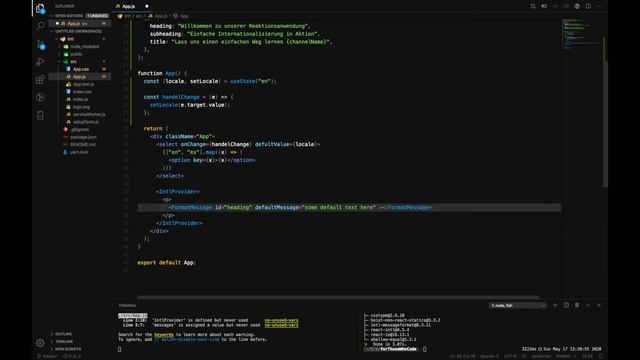Click the editor horizontal scrollbar
This screenshot has height=360, width=640.
point(338,297)
